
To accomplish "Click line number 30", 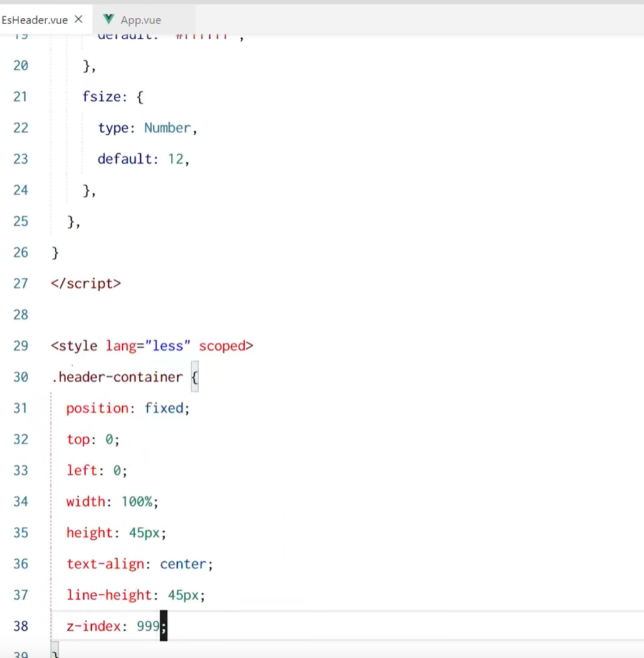I will pyautogui.click(x=21, y=377).
